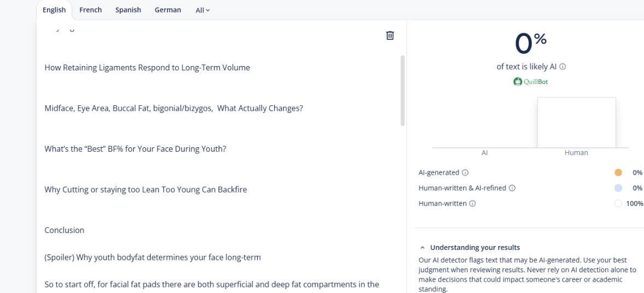Image resolution: width=644 pixels, height=293 pixels.
Task: Click the info icon next to Human-written
Action: coord(472,204)
